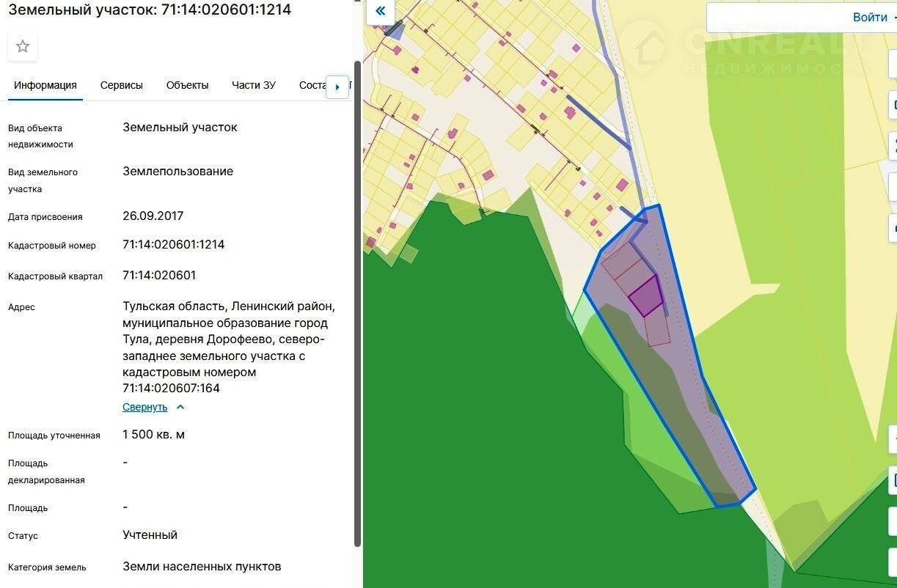Select the purple highlighted parcel on the map
This screenshot has width=897, height=588.
(x=645, y=296)
